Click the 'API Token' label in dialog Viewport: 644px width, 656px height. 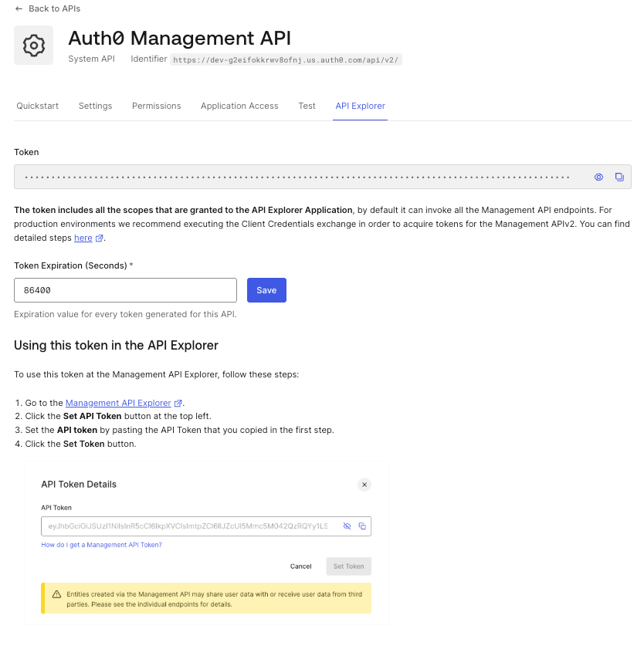point(56,508)
